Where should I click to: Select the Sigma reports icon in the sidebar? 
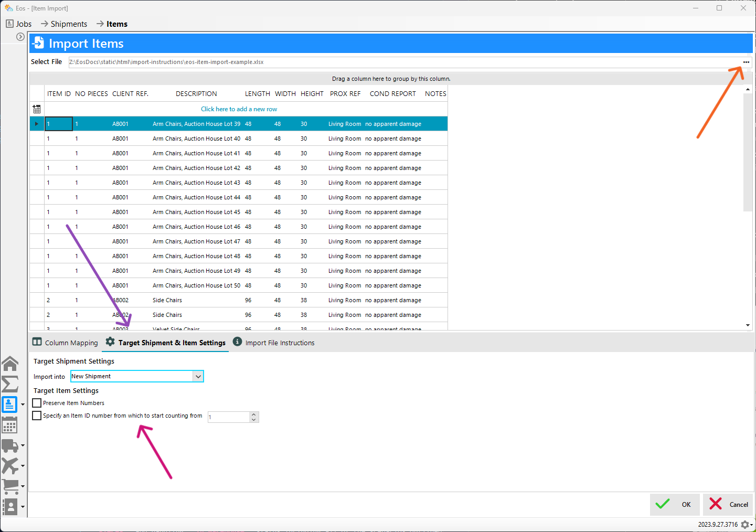(x=10, y=384)
